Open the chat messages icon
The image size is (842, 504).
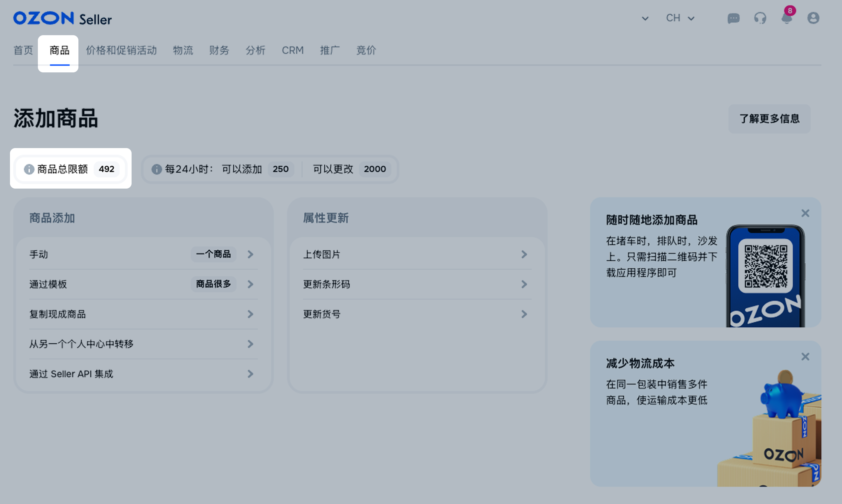click(733, 18)
